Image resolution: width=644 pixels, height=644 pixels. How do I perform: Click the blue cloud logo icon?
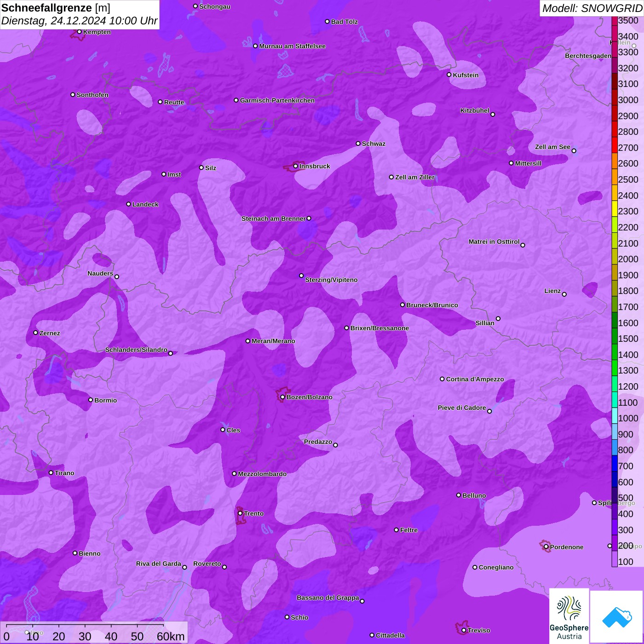pos(617,617)
